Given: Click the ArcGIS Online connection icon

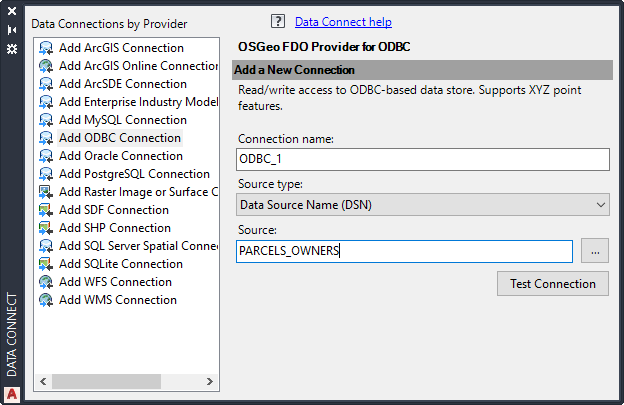Looking at the screenshot, I should [x=46, y=66].
